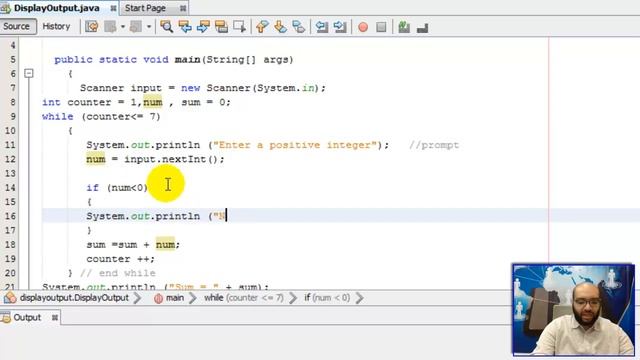
Task: Click "sum =sum +" on line 18
Action: coord(118,244)
